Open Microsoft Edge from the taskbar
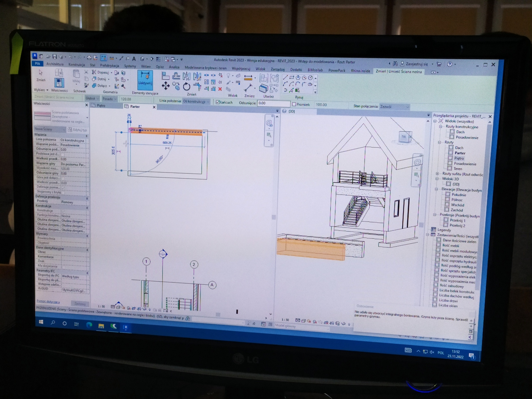This screenshot has width=532, height=399. [89, 326]
